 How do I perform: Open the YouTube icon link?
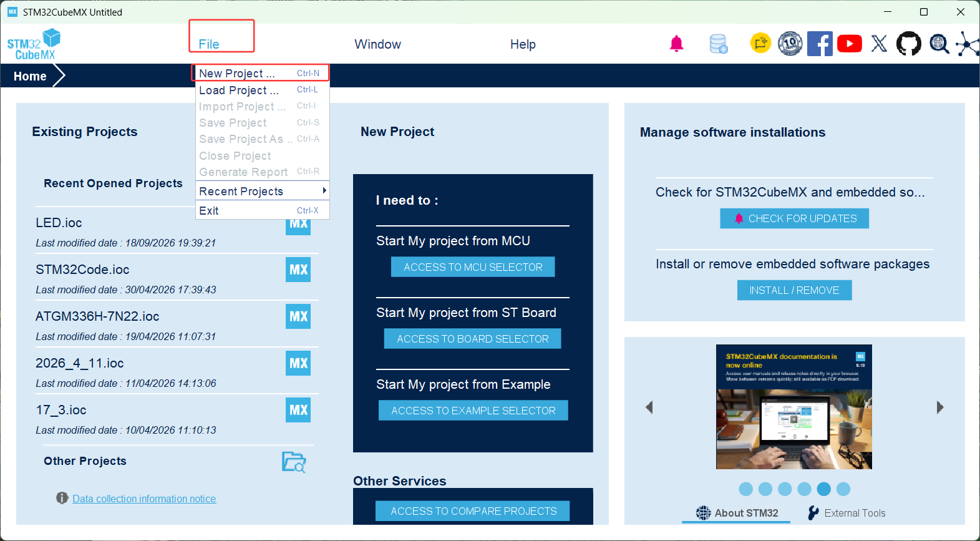850,44
